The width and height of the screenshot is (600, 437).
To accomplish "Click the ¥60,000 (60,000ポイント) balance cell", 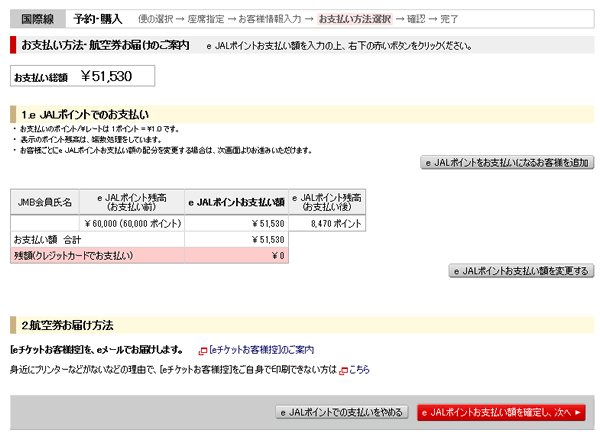I will click(x=132, y=224).
